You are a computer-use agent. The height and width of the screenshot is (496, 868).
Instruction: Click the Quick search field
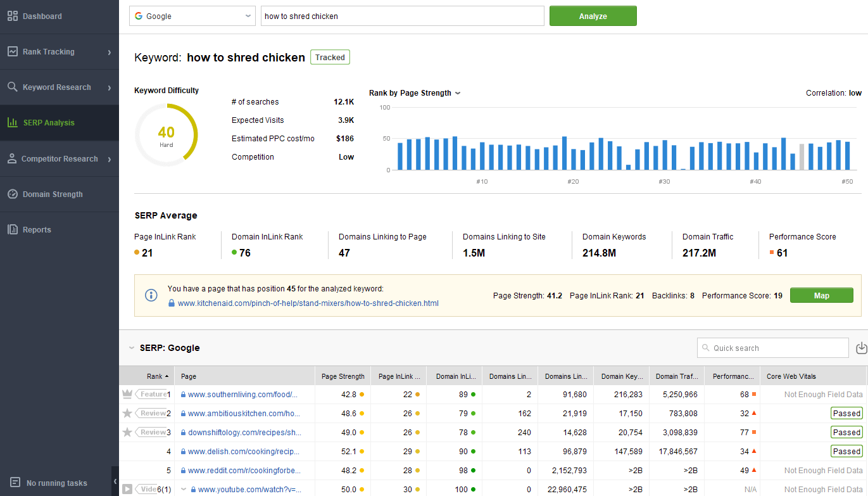coord(772,348)
